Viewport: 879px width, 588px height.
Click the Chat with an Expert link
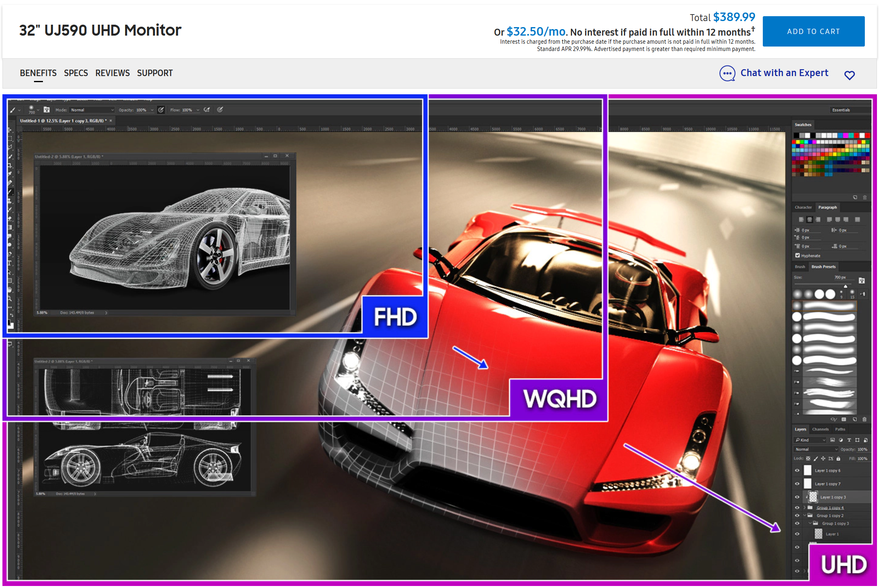coord(784,73)
